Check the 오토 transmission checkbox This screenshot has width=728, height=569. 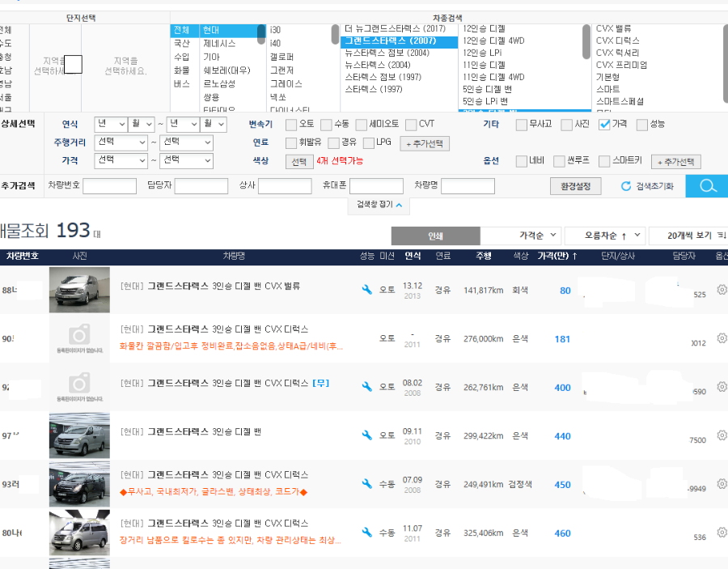(x=291, y=125)
